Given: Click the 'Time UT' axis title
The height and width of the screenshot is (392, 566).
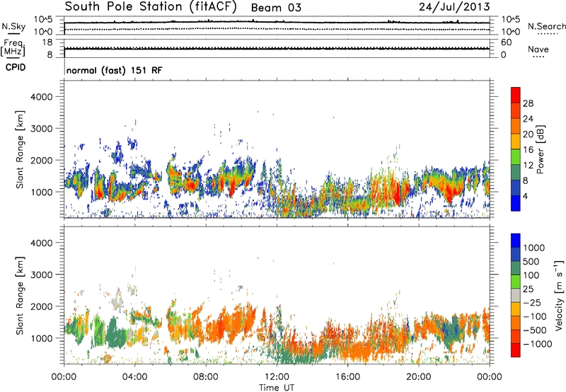Looking at the screenshot, I should pyautogui.click(x=277, y=388).
